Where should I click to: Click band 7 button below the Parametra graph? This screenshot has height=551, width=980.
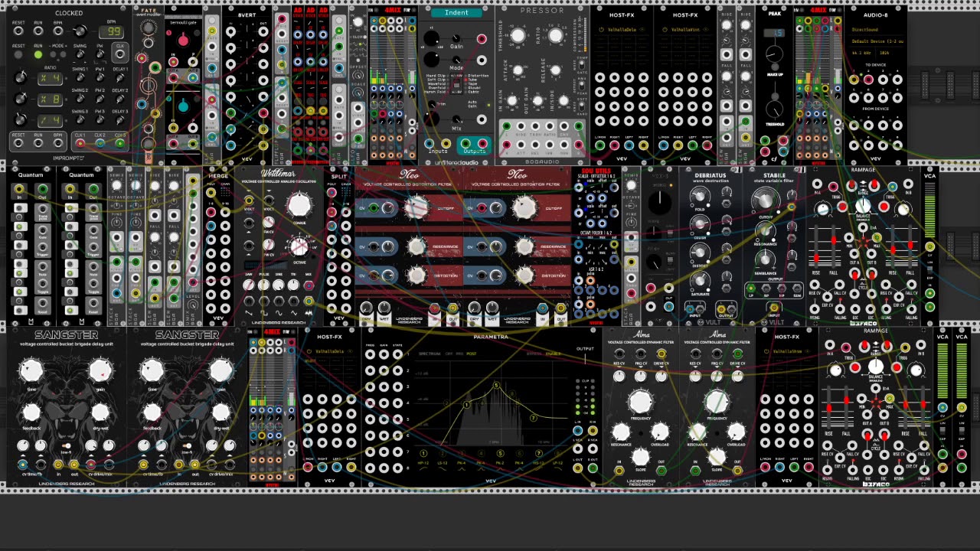[538, 452]
